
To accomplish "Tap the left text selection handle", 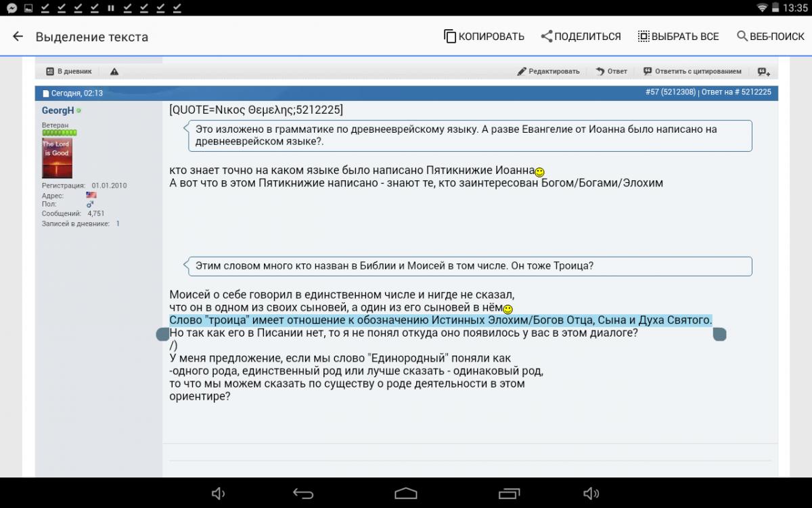I will click(162, 334).
